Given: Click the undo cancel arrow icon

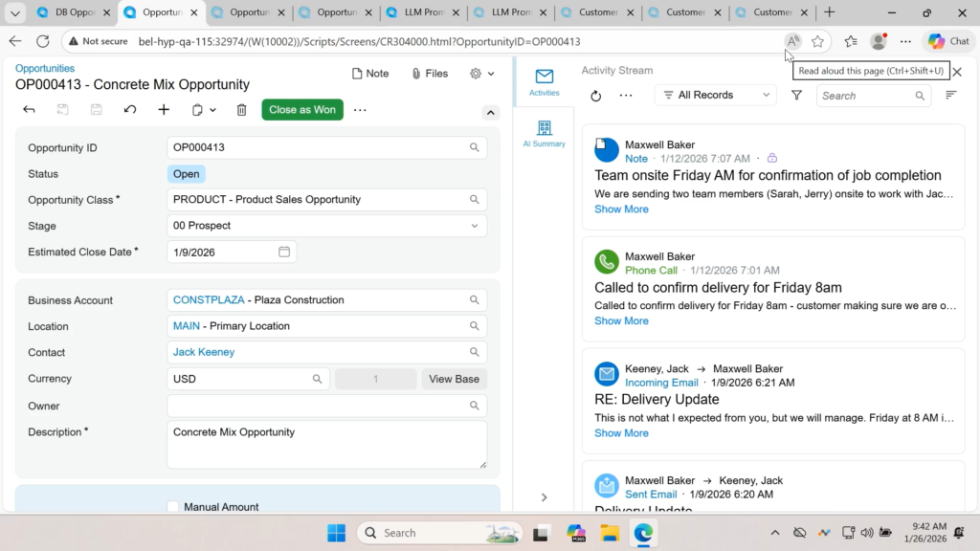Looking at the screenshot, I should click(x=130, y=110).
